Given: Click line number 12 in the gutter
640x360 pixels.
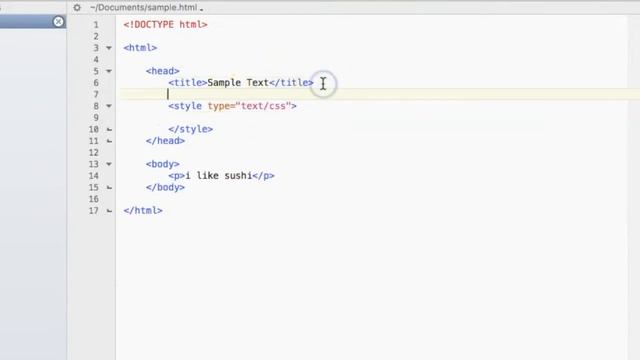Looking at the screenshot, I should point(94,153).
